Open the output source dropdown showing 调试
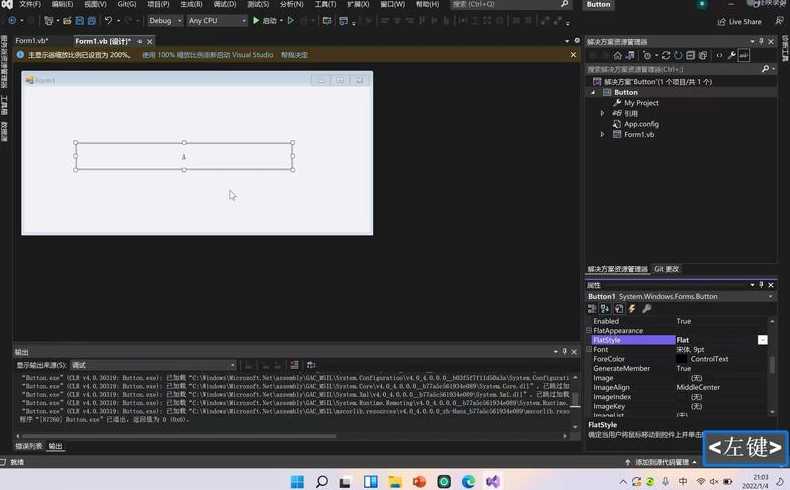This screenshot has width=790, height=490. tap(154, 365)
